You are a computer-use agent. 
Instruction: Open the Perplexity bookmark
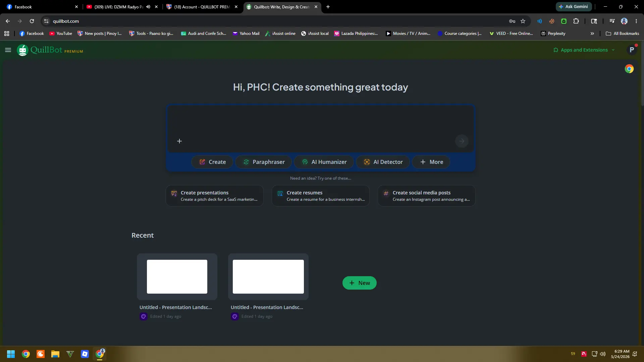[553, 34]
